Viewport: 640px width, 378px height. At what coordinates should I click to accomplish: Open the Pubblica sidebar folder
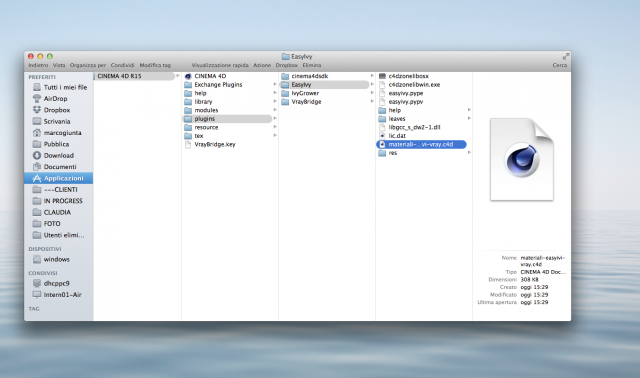(x=51, y=145)
